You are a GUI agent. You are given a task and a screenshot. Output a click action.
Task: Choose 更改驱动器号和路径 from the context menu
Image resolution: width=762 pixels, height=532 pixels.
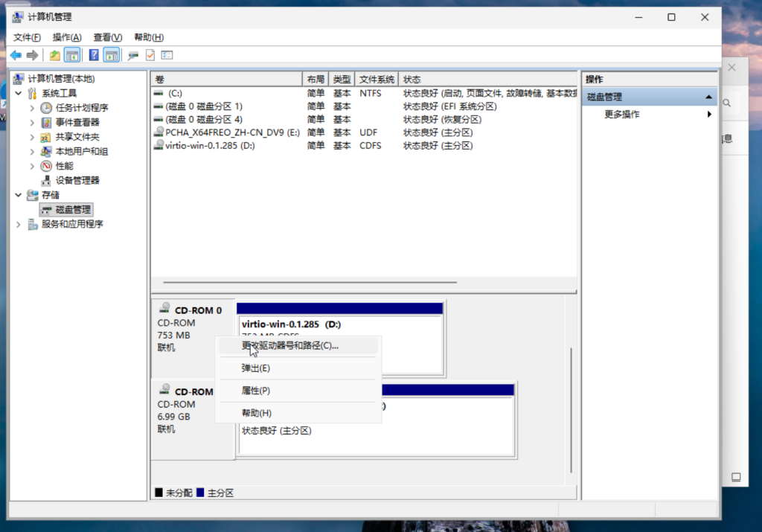[289, 345]
